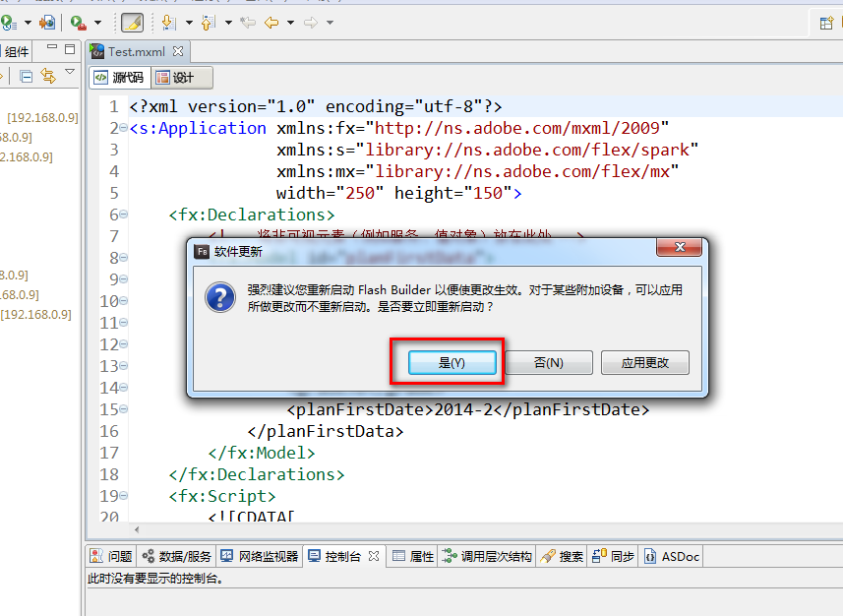843x616 pixels.
Task: Open the 同步 synchronize tab
Action: (x=614, y=556)
